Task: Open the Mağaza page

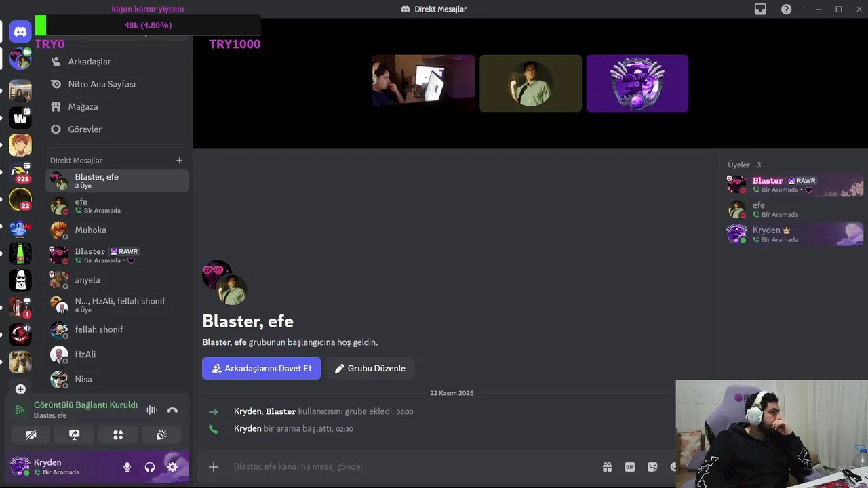Action: tap(117, 107)
